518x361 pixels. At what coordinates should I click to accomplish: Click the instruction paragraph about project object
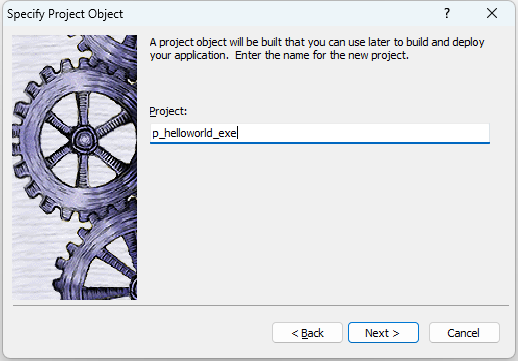(x=317, y=49)
